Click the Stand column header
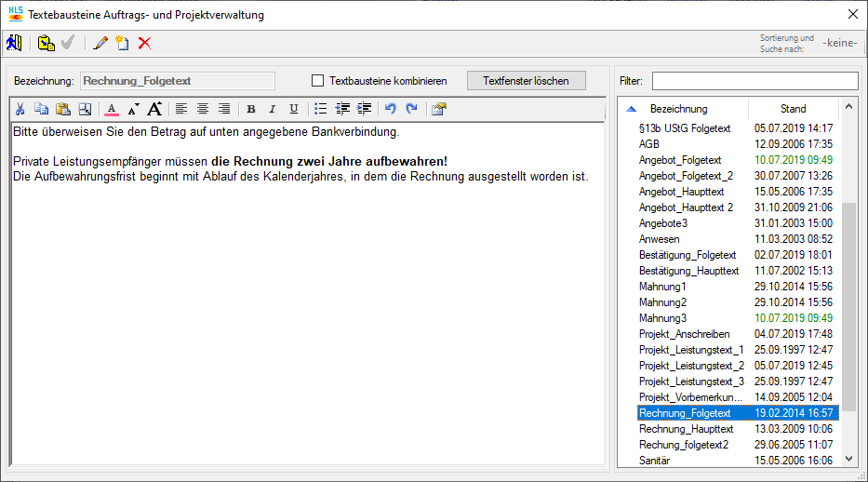This screenshot has height=482, width=868. (793, 109)
